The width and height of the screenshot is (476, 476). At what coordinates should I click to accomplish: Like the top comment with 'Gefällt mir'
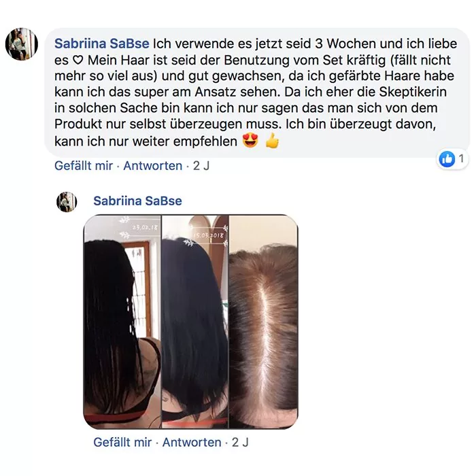tap(84, 166)
